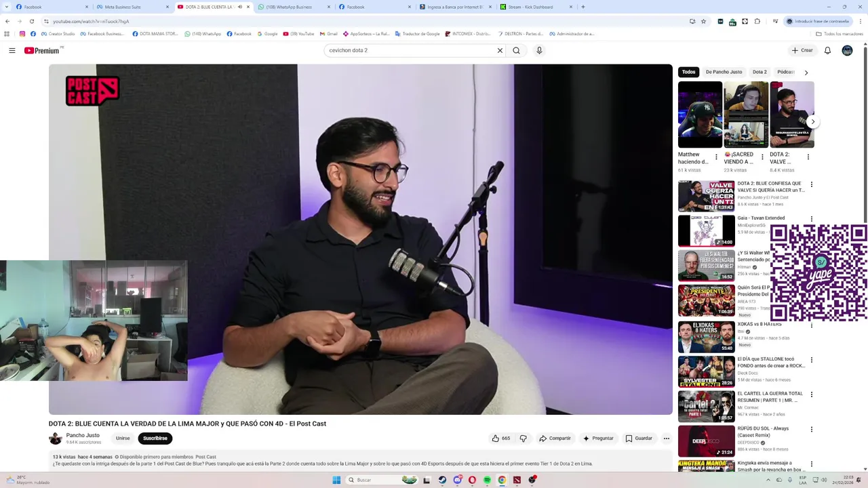Open Windows Start menu
868x488 pixels.
[336, 480]
